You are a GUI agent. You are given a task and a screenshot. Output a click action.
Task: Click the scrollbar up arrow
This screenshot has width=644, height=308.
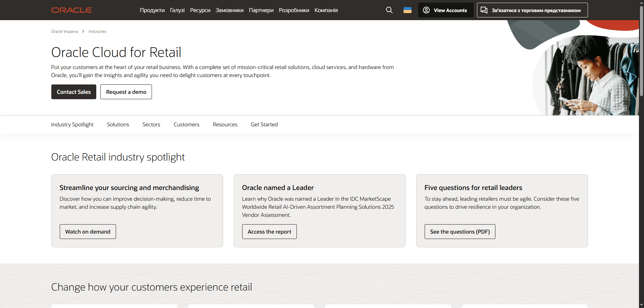(x=641, y=3)
